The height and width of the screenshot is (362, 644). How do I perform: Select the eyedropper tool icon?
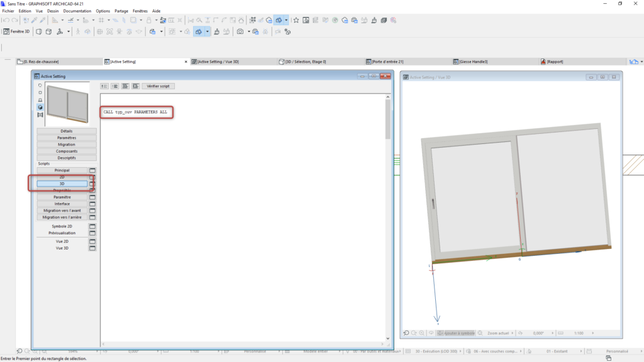tap(34, 19)
